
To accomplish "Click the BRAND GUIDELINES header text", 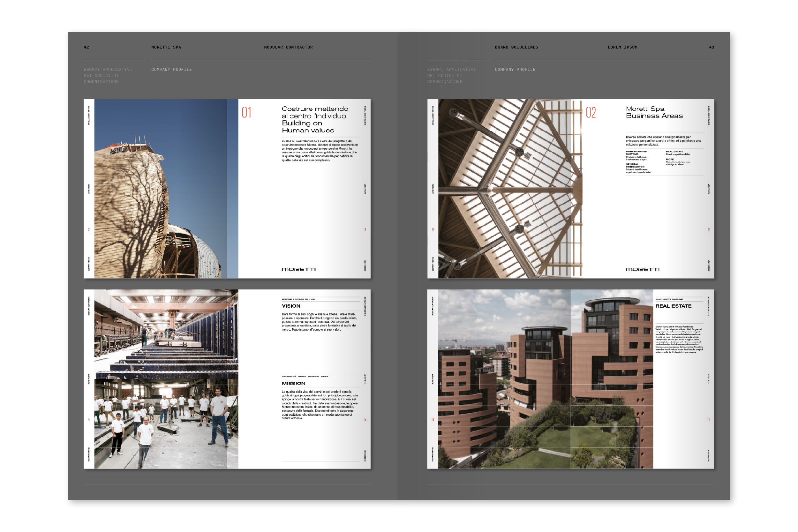I will [516, 47].
